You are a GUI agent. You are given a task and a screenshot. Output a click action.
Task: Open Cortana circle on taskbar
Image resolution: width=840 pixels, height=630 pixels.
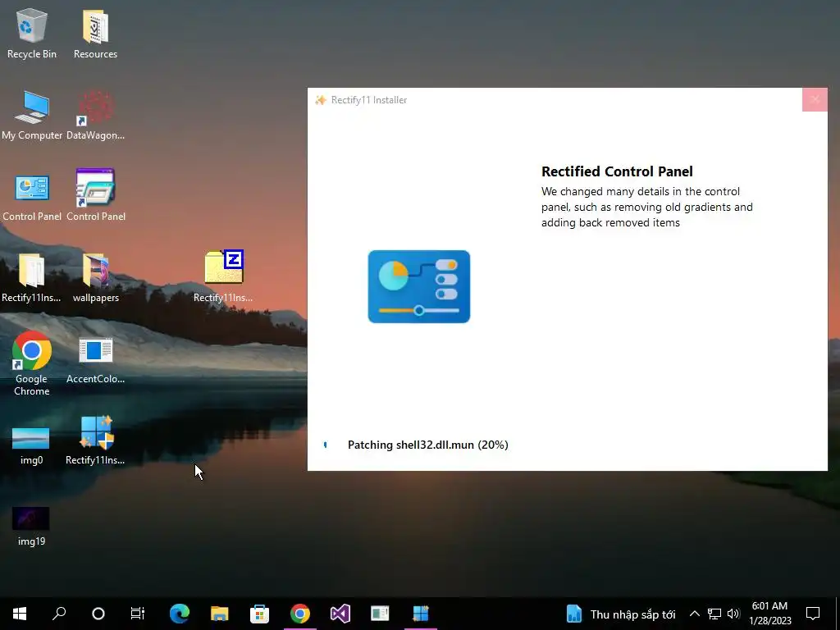point(98,614)
